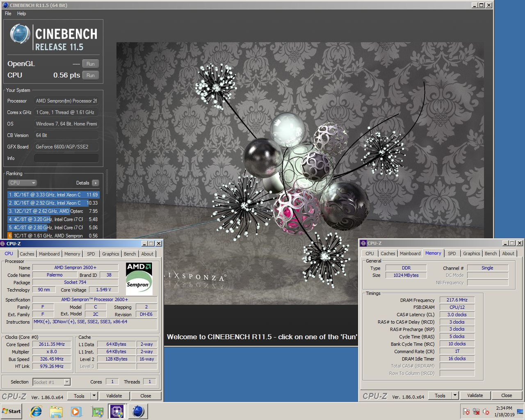Click the HT Link value 979.26 MHz
525x420 pixels.
coord(52,367)
